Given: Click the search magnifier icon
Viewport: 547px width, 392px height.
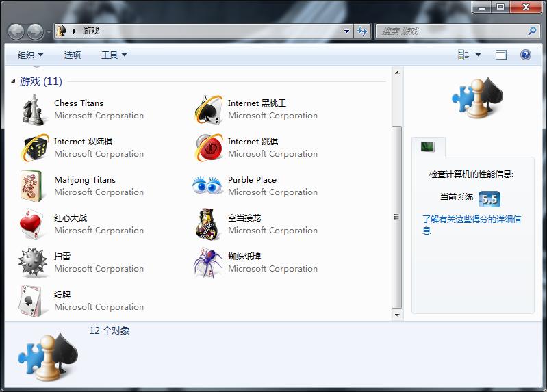Looking at the screenshot, I should tap(532, 31).
